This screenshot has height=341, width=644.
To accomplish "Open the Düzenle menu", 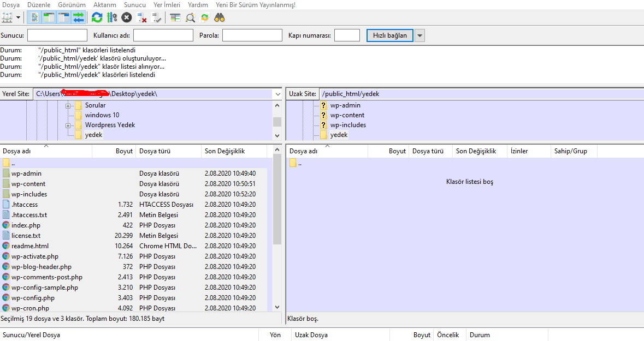I will [x=39, y=5].
